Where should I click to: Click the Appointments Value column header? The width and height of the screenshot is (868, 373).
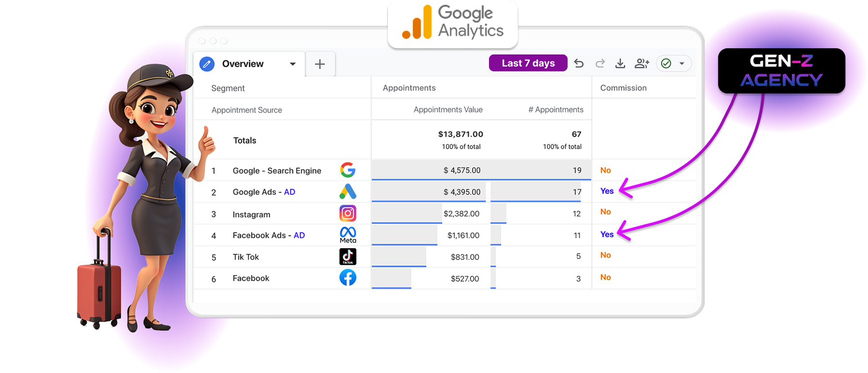[x=448, y=110]
